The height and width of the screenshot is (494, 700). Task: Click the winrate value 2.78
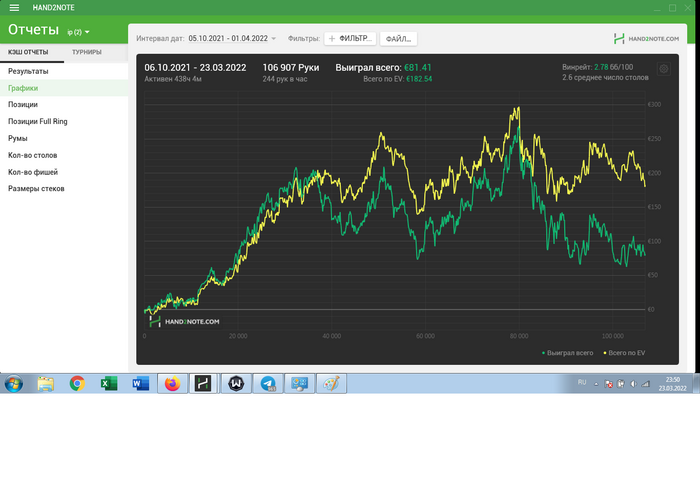[x=601, y=67]
